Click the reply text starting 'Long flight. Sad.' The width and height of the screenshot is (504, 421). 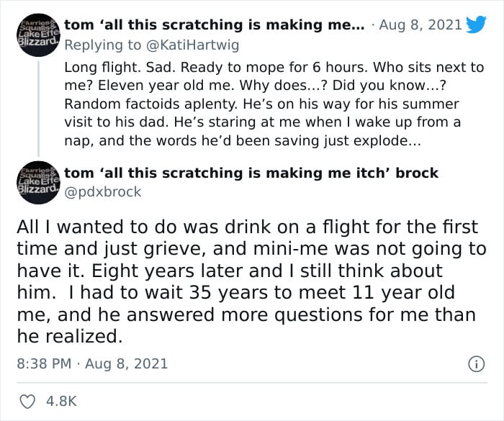(274, 104)
